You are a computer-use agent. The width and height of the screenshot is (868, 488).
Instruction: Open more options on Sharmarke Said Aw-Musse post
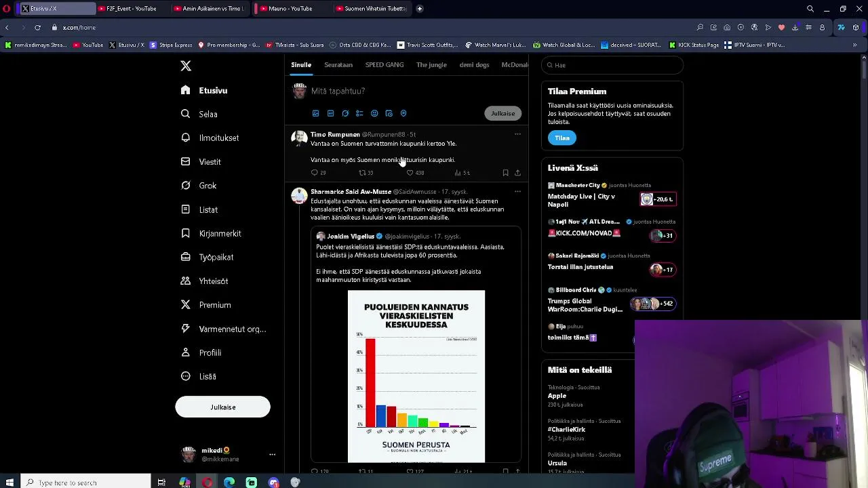point(517,192)
